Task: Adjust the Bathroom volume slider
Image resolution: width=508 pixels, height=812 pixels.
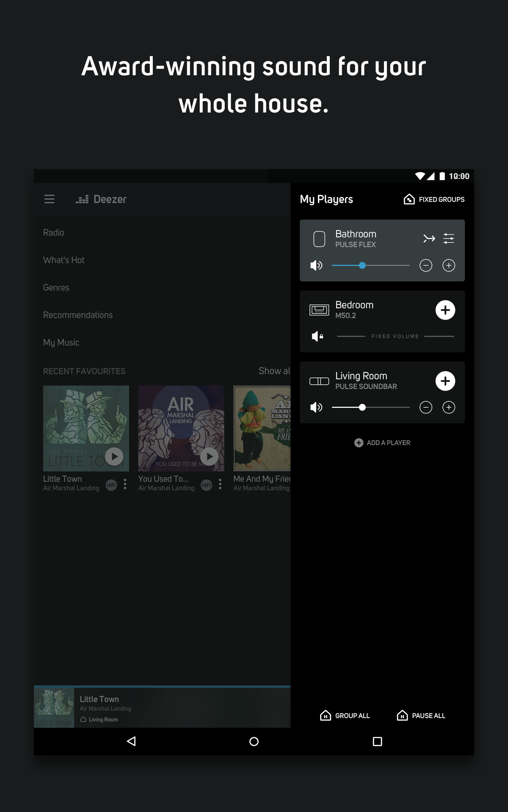Action: coord(371,266)
